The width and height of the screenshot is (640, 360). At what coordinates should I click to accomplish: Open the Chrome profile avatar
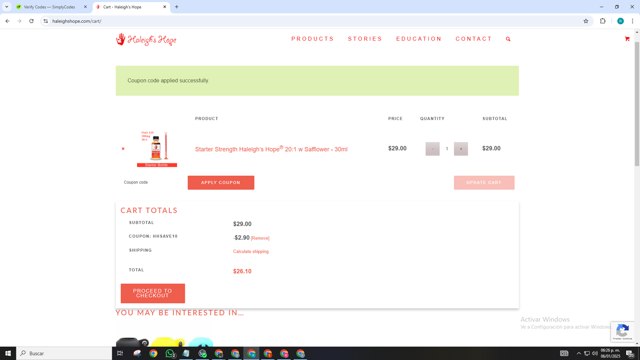[620, 21]
